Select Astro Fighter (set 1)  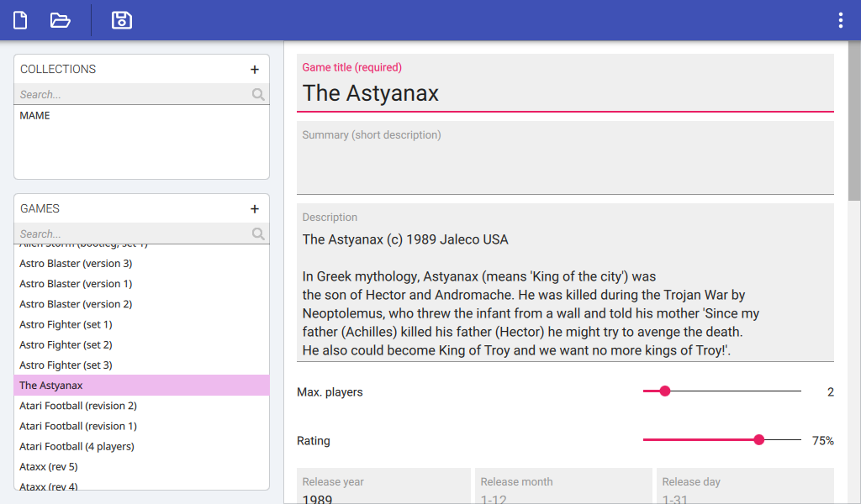pos(141,324)
